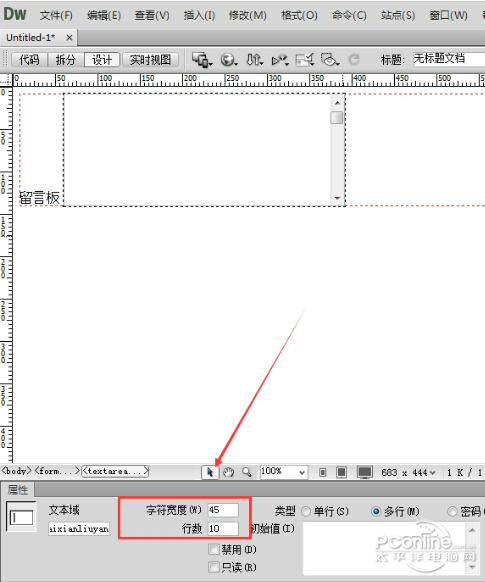
Task: Open the file management arrows icon
Action: click(255, 59)
